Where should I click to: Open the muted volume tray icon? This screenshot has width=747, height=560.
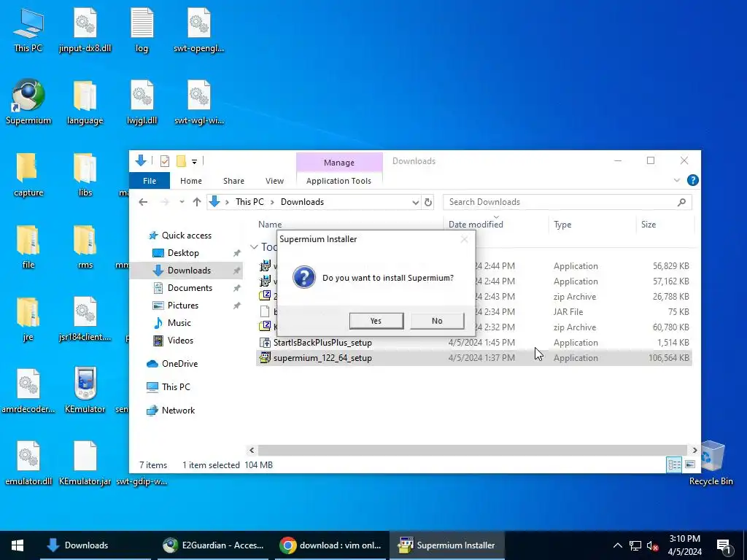653,545
